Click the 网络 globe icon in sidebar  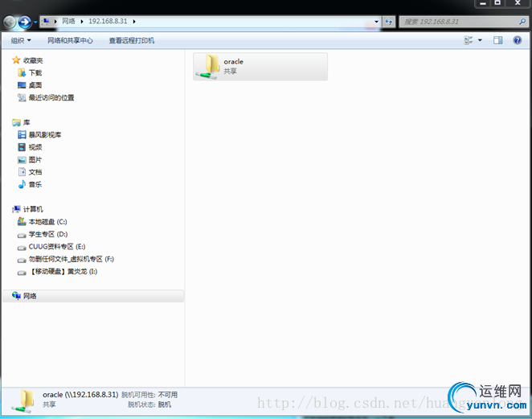[16, 296]
